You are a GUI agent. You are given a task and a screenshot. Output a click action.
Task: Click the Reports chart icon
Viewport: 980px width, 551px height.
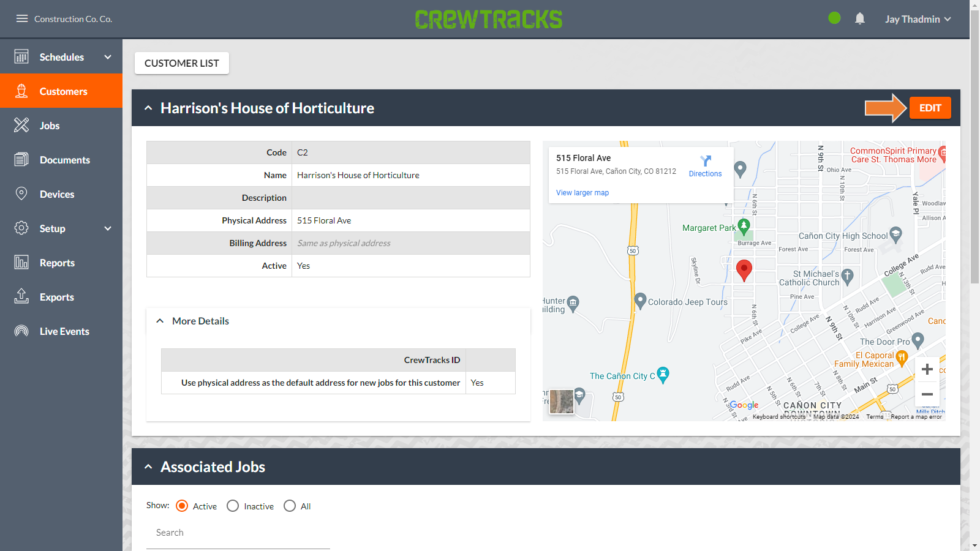click(21, 263)
